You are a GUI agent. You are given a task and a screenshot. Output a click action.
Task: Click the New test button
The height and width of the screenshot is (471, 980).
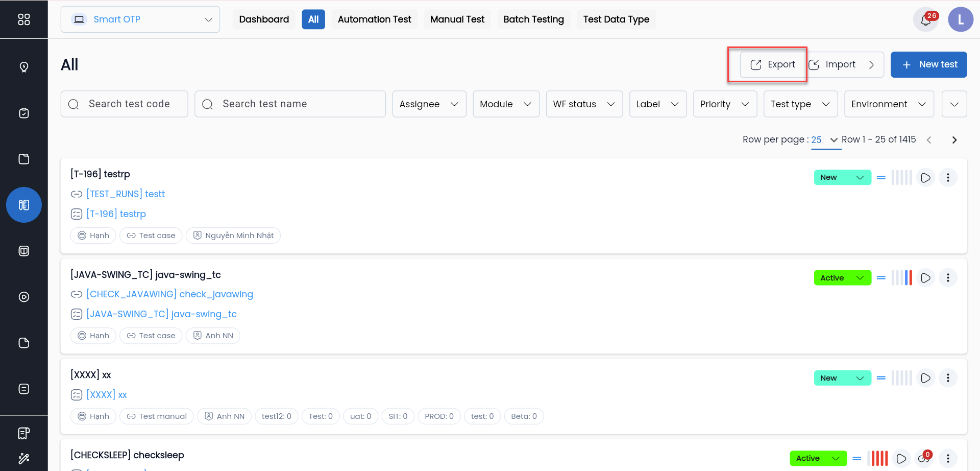[x=928, y=64]
